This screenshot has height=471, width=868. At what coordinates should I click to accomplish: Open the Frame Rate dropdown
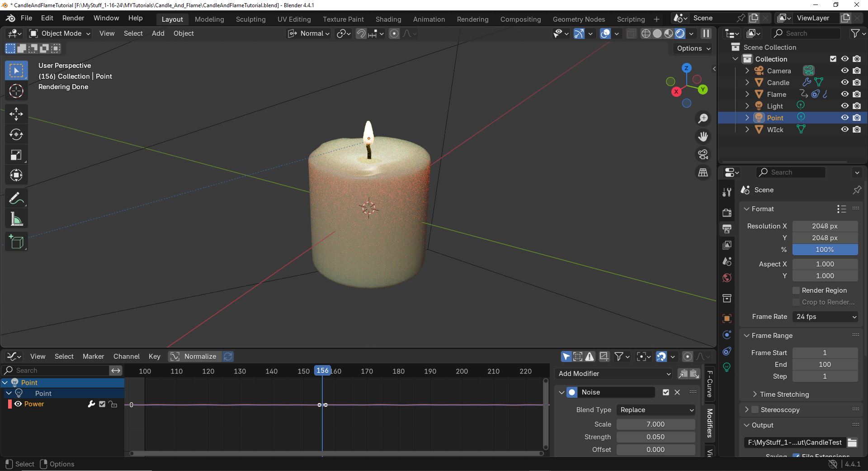click(x=825, y=317)
